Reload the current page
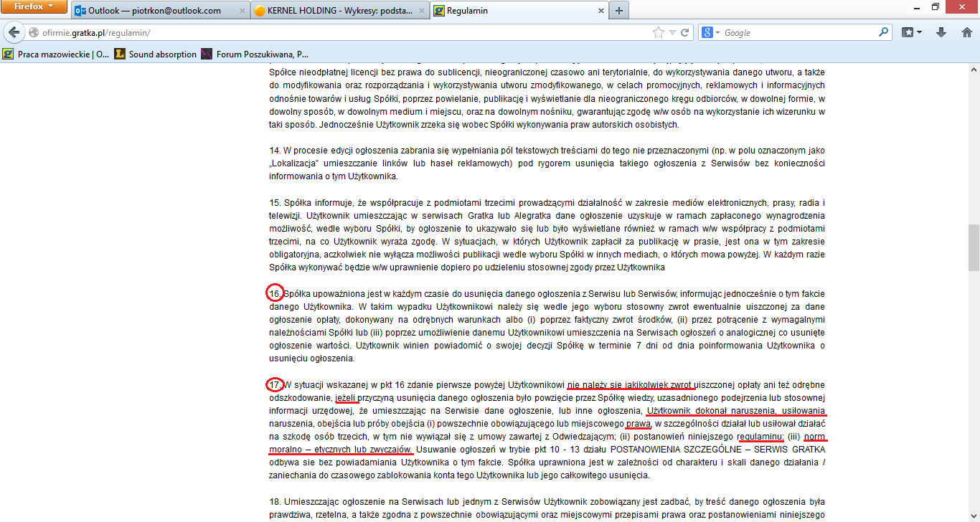Screen dimensions: 980x522 click(684, 32)
